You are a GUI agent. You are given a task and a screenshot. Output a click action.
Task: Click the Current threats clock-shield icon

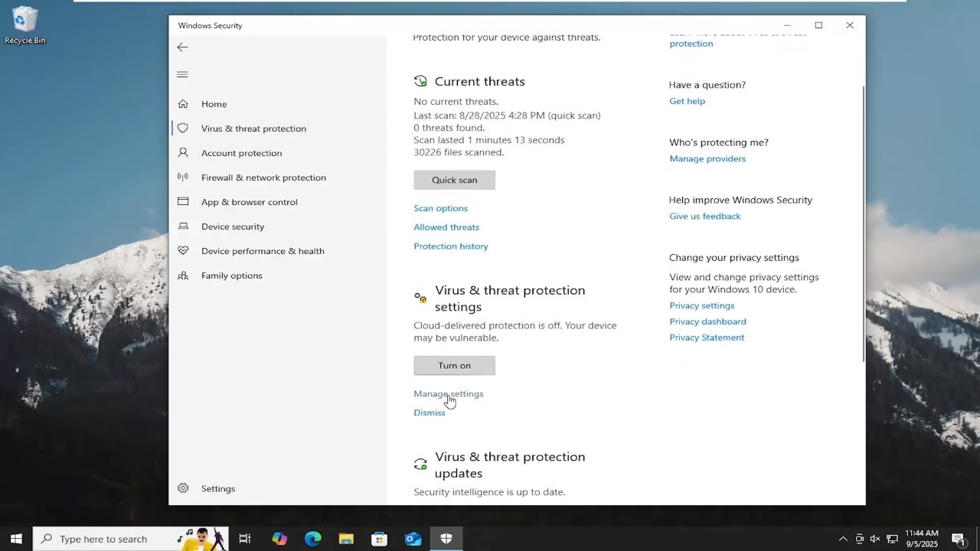coord(420,81)
